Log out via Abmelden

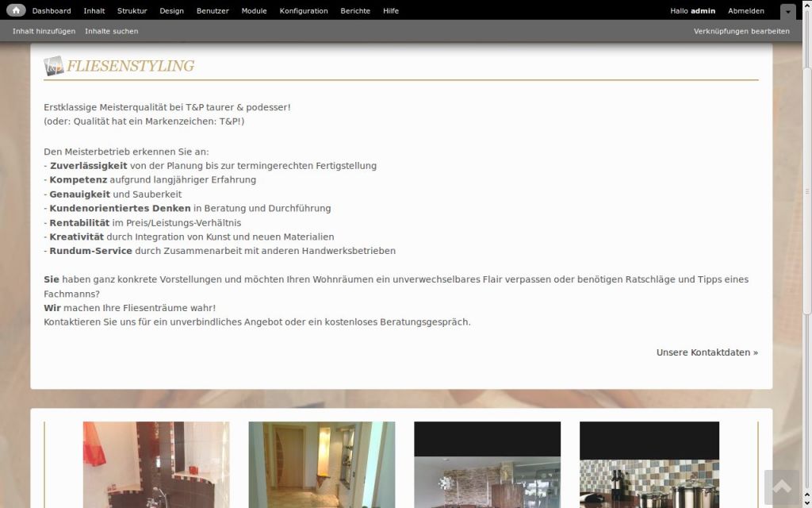746,11
